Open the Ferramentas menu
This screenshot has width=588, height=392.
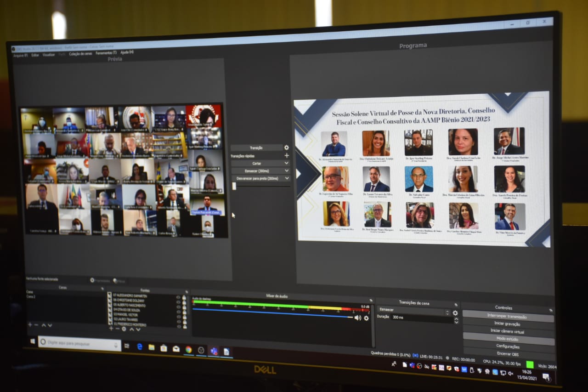coord(106,53)
